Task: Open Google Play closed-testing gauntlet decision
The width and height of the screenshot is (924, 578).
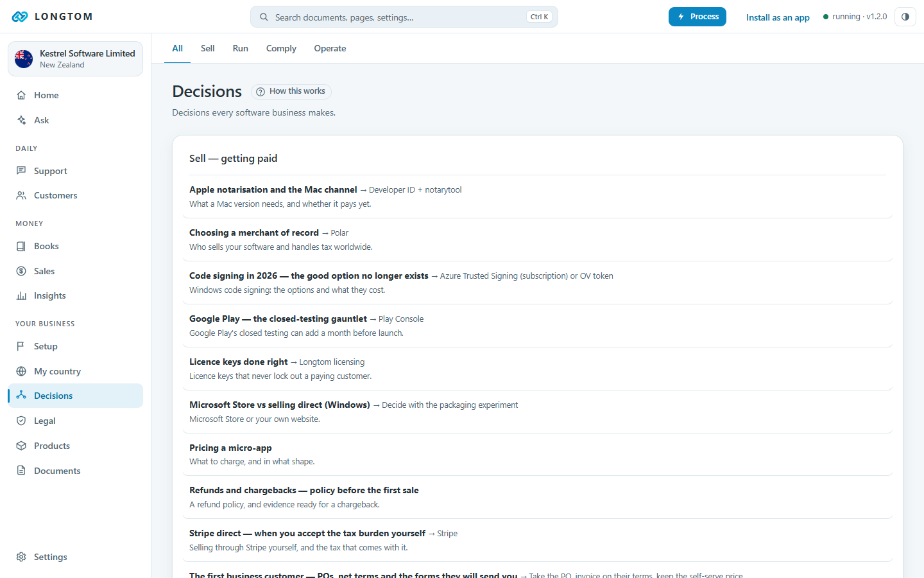Action: point(538,326)
